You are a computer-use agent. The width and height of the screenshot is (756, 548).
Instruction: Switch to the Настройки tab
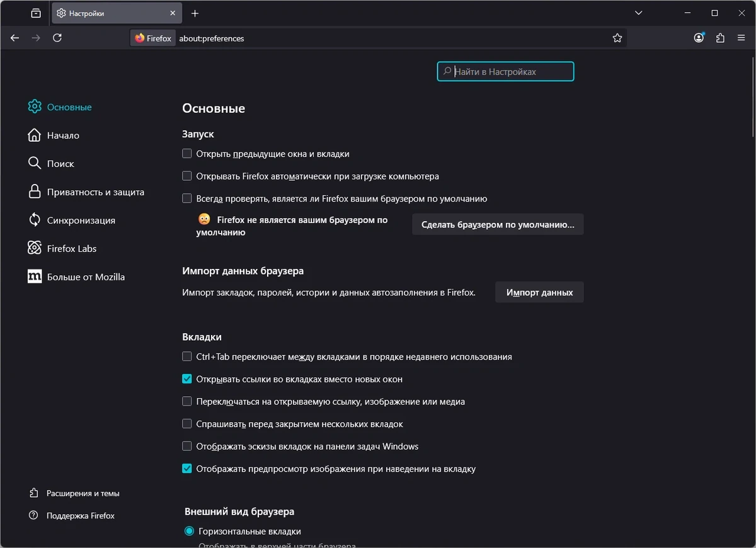click(x=117, y=13)
